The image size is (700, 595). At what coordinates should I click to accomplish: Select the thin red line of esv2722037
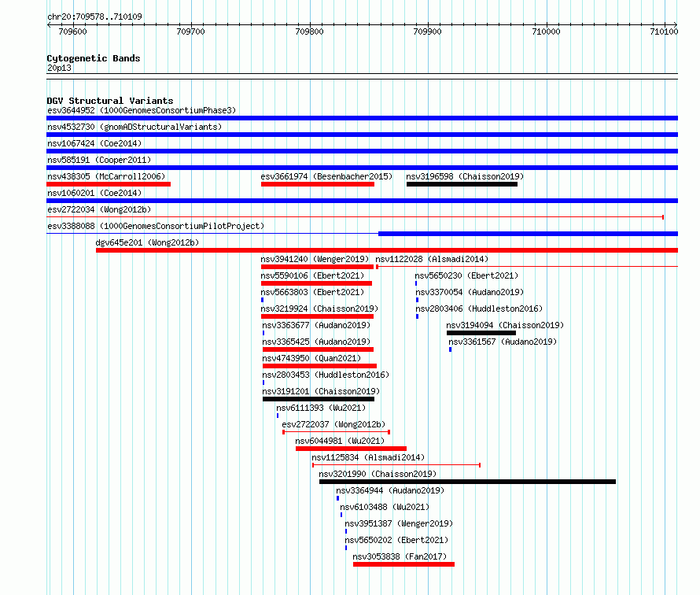336,432
